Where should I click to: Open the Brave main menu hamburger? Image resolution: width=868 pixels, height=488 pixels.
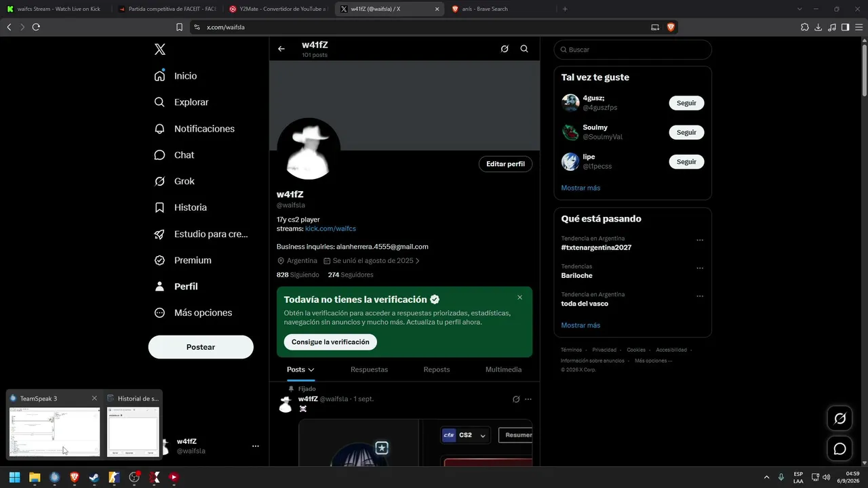tap(859, 27)
